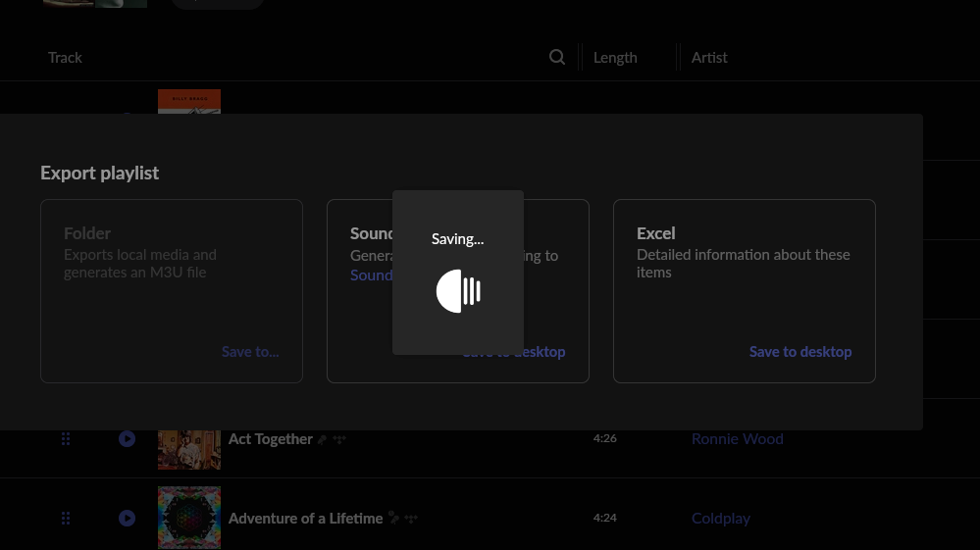Select the Excel export card title

tap(655, 233)
